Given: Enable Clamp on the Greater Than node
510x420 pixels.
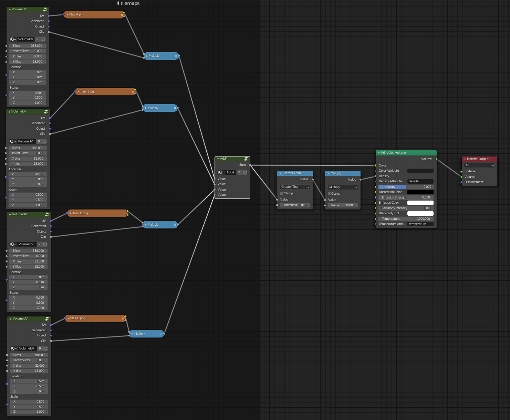Looking at the screenshot, I should tap(281, 193).
